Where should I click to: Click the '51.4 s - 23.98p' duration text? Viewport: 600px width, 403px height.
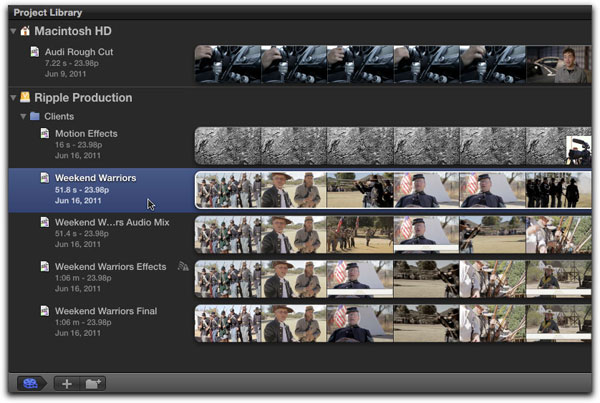click(82, 233)
